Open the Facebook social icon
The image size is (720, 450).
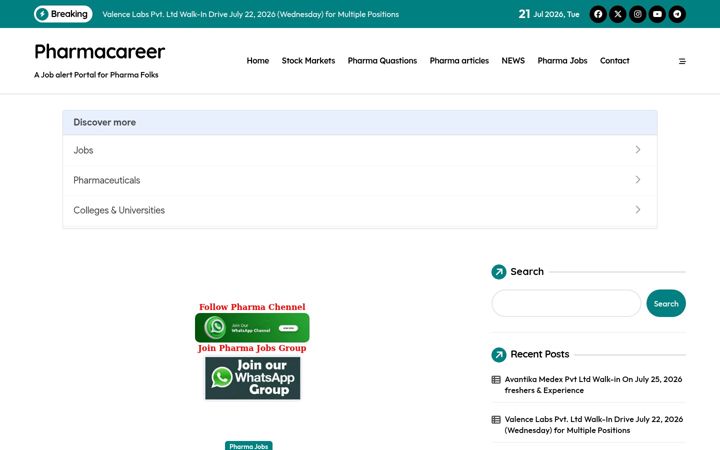(598, 14)
